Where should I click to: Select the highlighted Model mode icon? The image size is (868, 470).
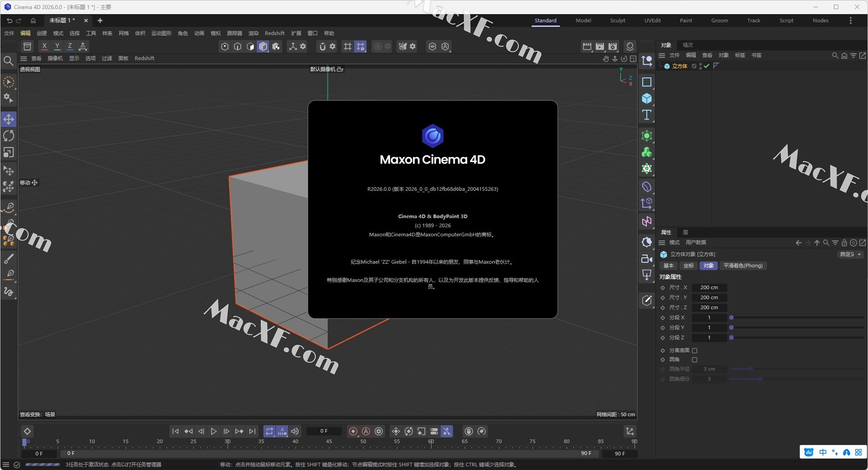click(263, 46)
